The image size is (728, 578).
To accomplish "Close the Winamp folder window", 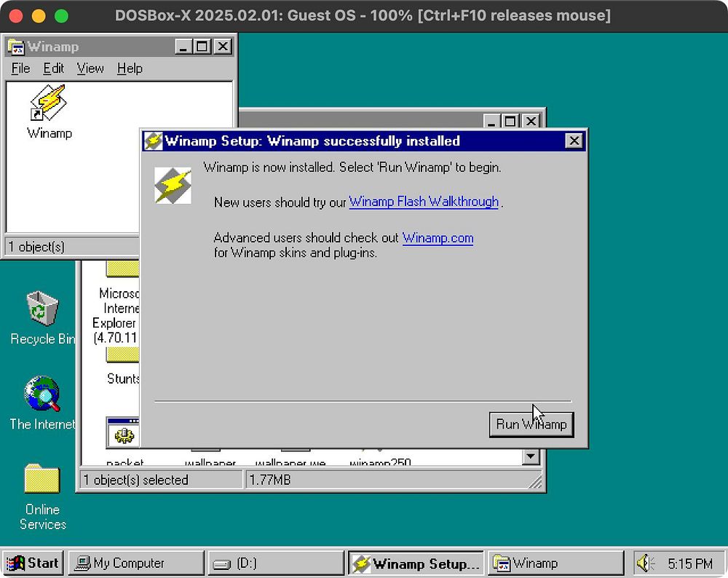I will coord(223,47).
